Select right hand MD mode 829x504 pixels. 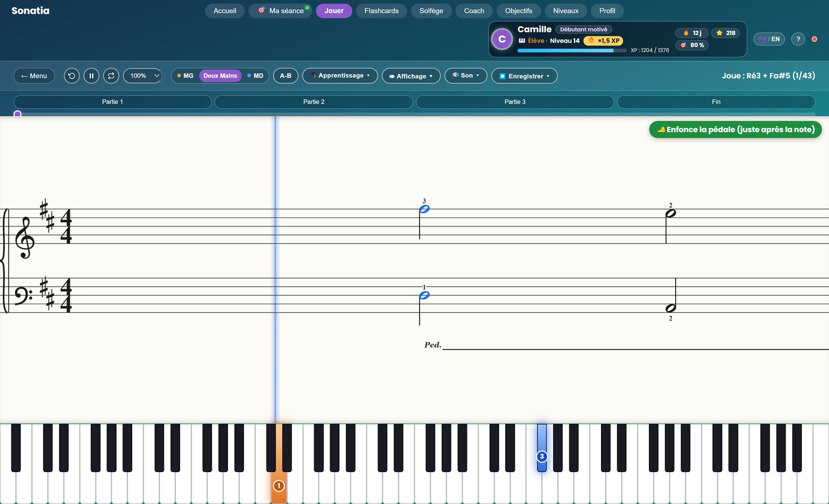pyautogui.click(x=255, y=75)
